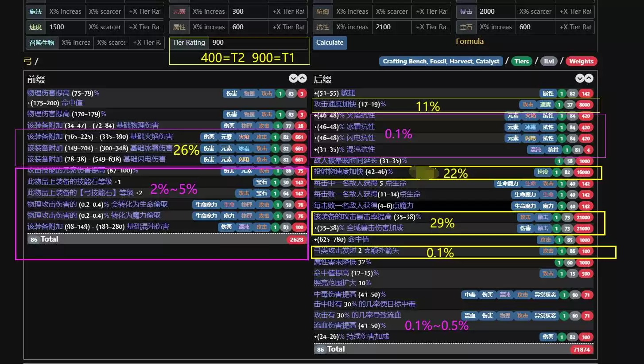The height and width of the screenshot is (364, 644).
Task: Toggle the red Weights legend badge
Action: coord(581,62)
